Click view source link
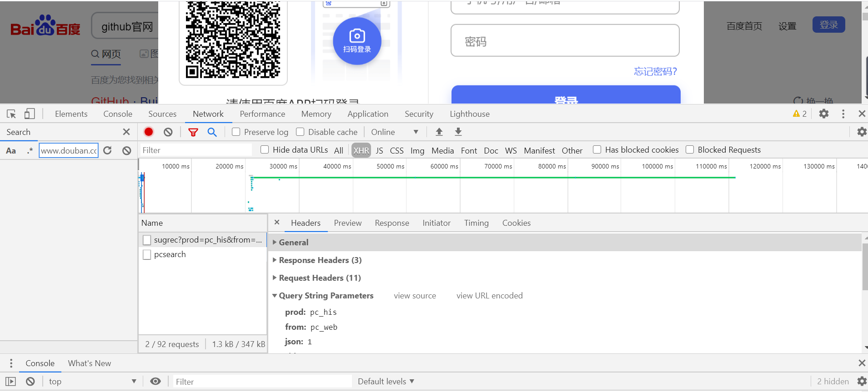 tap(415, 296)
